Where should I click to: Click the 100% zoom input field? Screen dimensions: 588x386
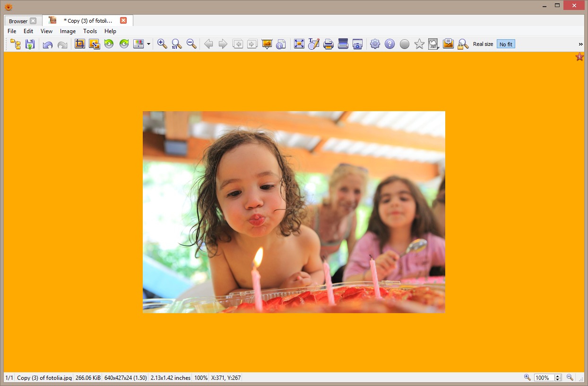tap(545, 377)
